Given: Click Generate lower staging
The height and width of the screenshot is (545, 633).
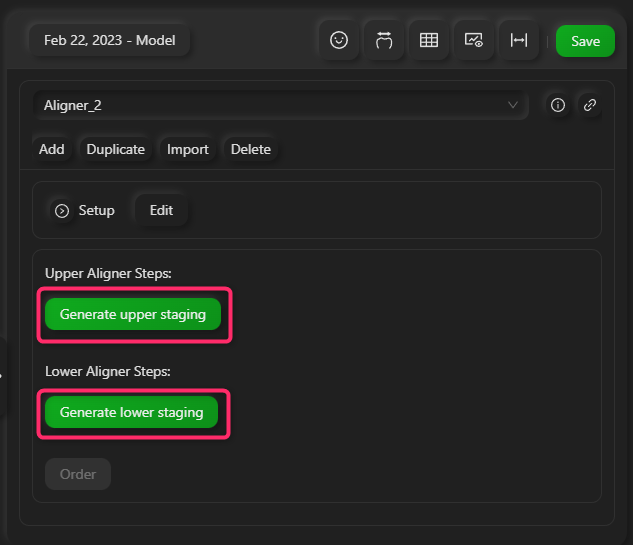Looking at the screenshot, I should [x=132, y=412].
